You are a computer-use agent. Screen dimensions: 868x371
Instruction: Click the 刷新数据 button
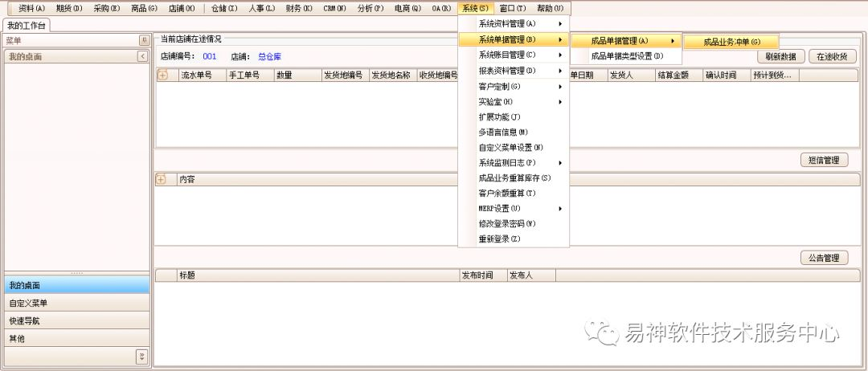[x=780, y=57]
